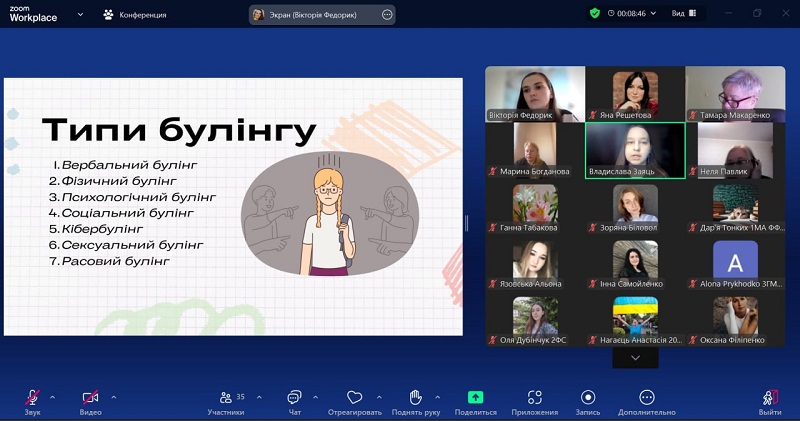This screenshot has width=800, height=421.
Task: Change layout with Вид button
Action: point(684,13)
